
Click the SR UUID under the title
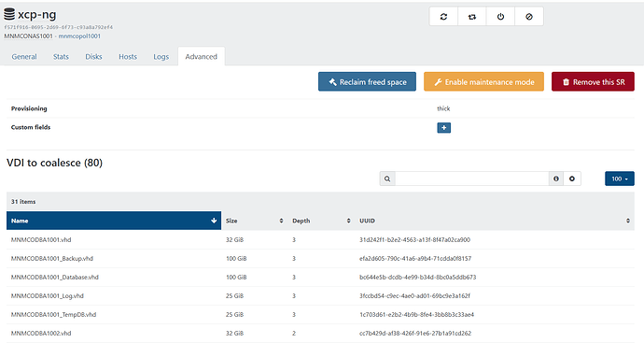(58, 27)
